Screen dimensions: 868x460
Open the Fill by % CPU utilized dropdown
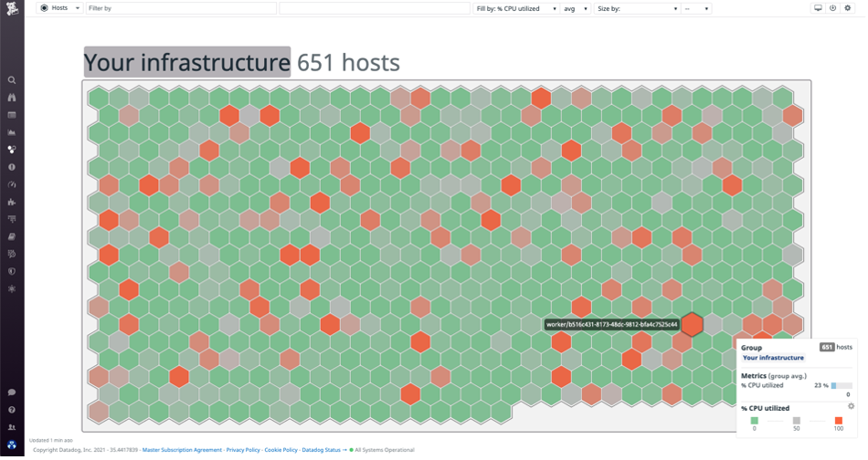(516, 9)
